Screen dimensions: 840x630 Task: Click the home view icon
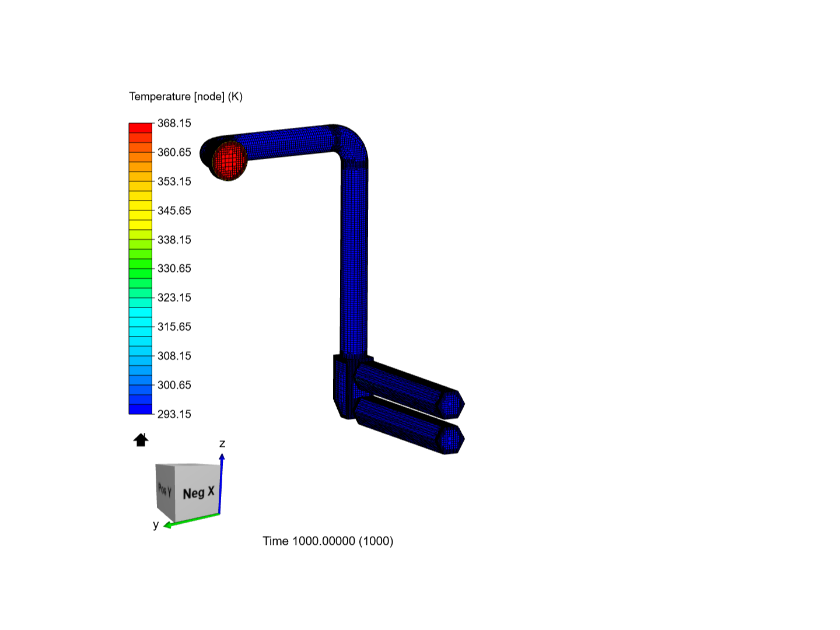[141, 440]
